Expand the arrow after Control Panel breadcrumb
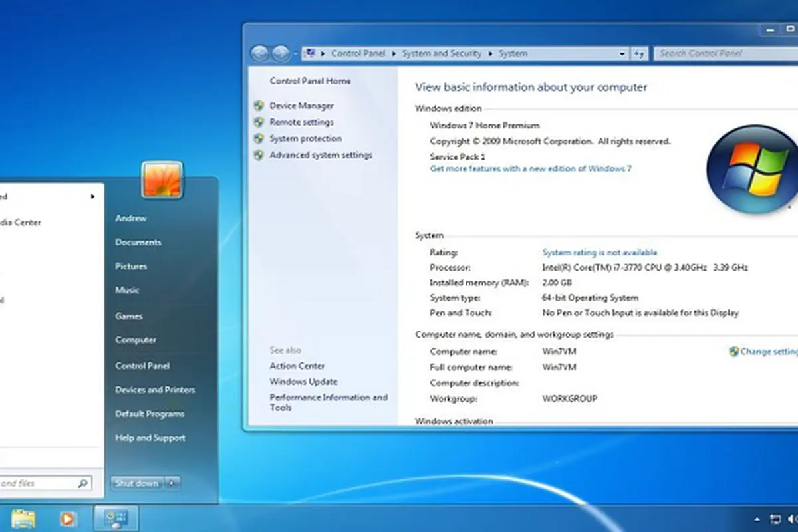The height and width of the screenshot is (532, 798). 393,53
